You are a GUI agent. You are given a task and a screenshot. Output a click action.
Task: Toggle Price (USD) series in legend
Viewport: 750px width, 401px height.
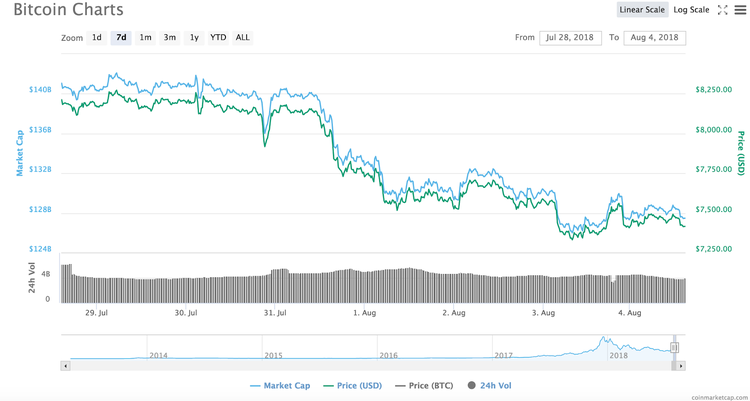click(x=353, y=386)
